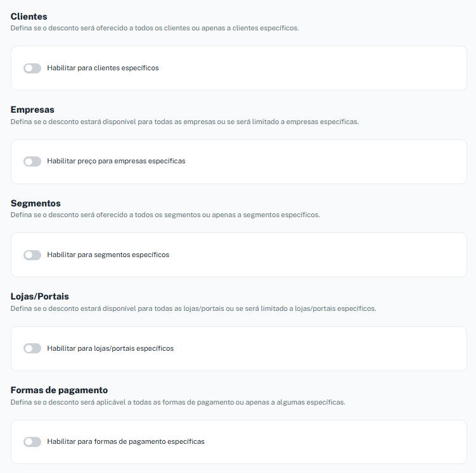Click the 'Habilitar para lojas/portais específicos' label
Image resolution: width=476 pixels, height=473 pixels.
coord(110,348)
